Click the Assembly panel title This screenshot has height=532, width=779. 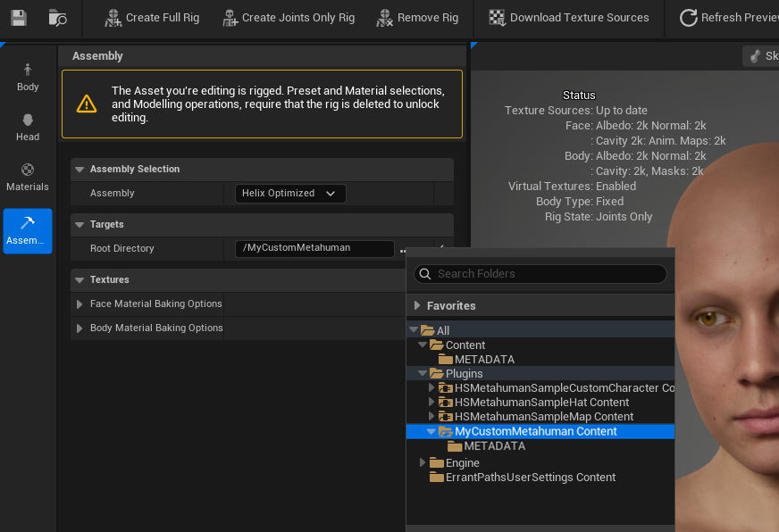[97, 56]
